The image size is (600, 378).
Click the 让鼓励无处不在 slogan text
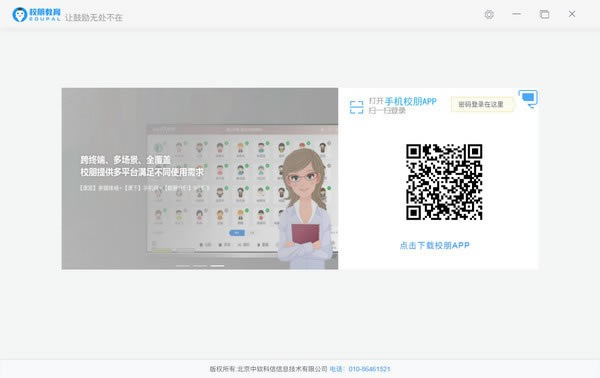point(94,18)
